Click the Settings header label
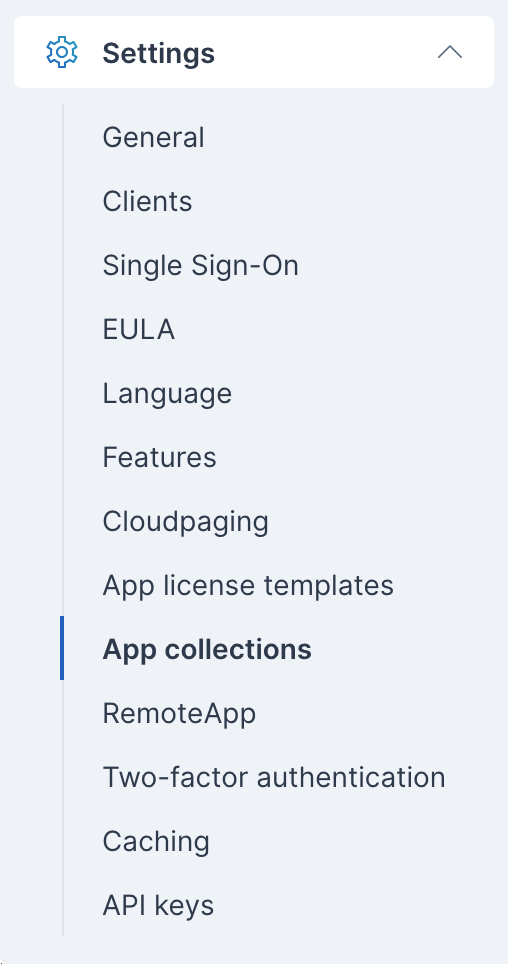Viewport: 508px width, 964px height. (159, 53)
